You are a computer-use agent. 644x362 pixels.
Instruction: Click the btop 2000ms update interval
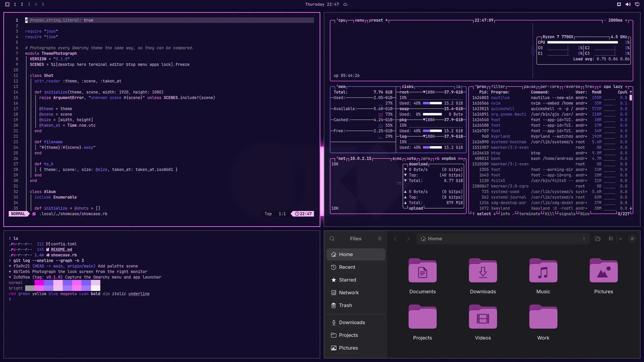[615, 20]
